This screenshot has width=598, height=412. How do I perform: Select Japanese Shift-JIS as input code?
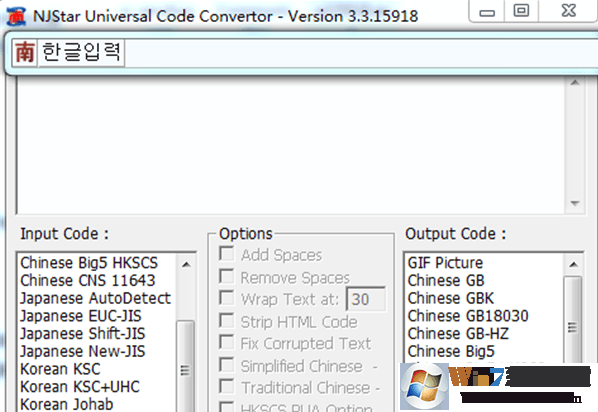(x=82, y=334)
